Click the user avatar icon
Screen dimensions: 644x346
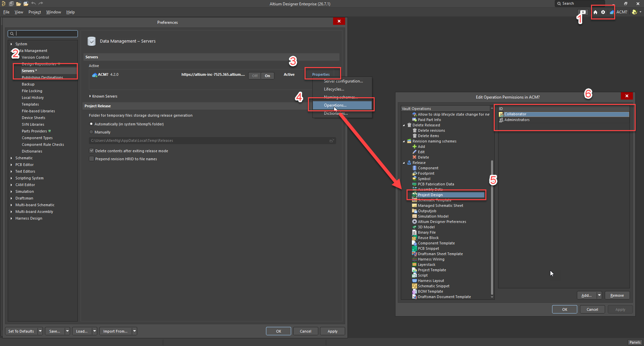coord(634,12)
